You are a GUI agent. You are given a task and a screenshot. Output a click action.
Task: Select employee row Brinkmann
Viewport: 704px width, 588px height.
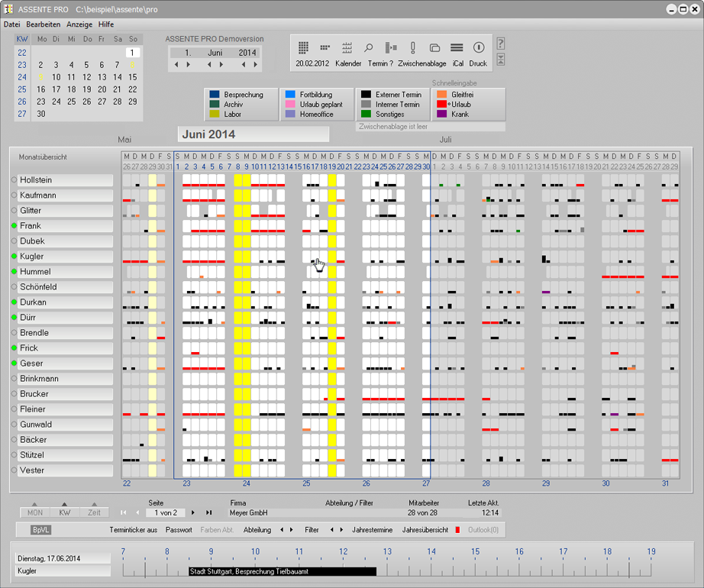pyautogui.click(x=65, y=379)
